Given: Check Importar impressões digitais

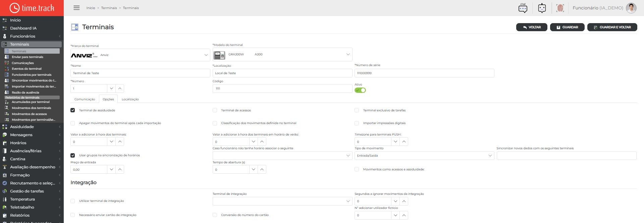Looking at the screenshot, I should 357,123.
